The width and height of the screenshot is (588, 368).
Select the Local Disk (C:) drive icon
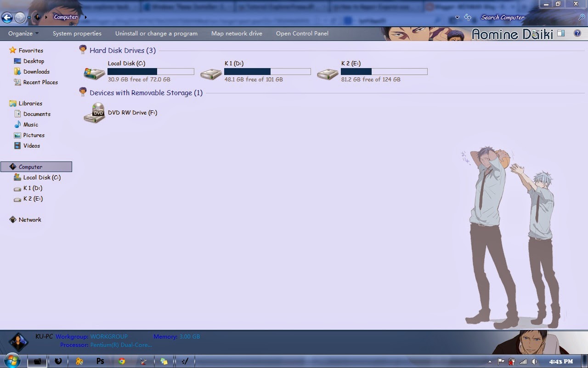pos(94,73)
